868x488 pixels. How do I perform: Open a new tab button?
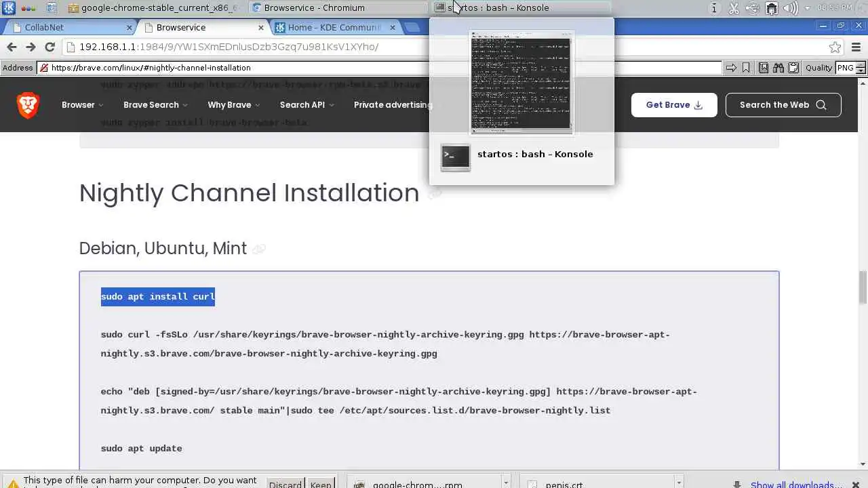coord(412,28)
